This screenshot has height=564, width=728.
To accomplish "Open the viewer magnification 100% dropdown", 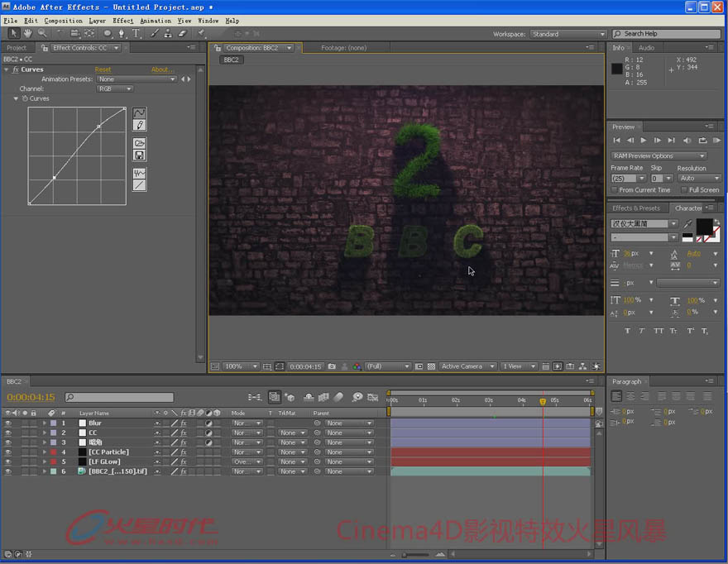I will (241, 366).
